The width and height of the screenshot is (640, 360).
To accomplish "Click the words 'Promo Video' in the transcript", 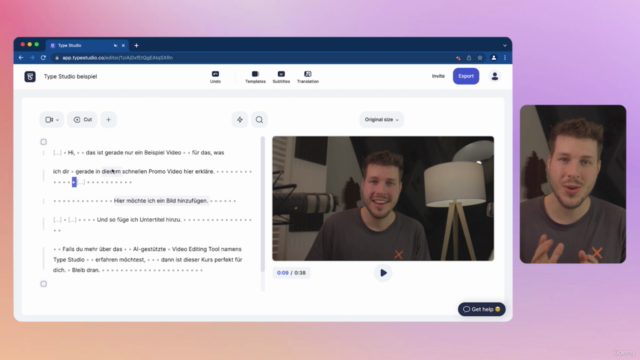I will 165,171.
